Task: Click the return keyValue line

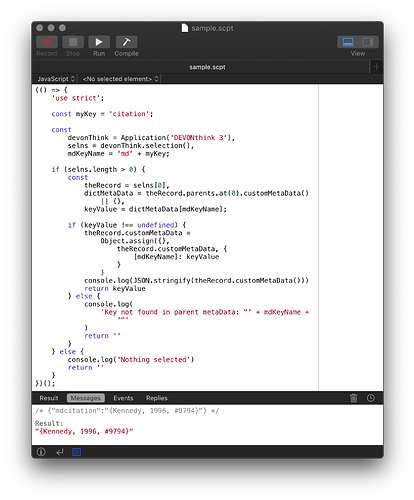Action: pyautogui.click(x=115, y=289)
